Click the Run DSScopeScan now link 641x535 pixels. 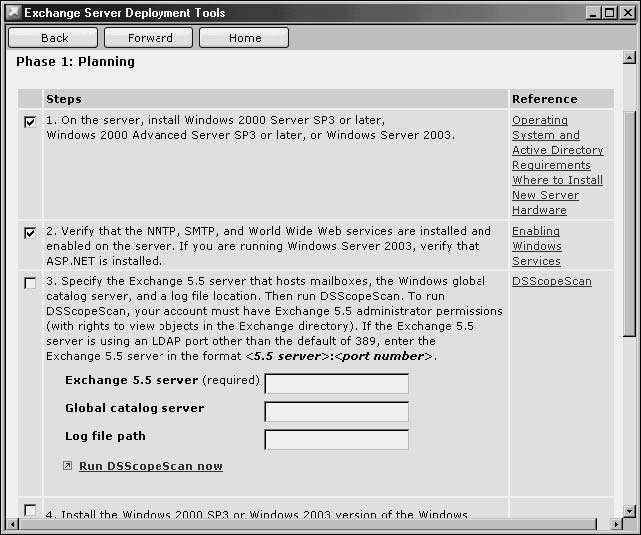point(150,466)
